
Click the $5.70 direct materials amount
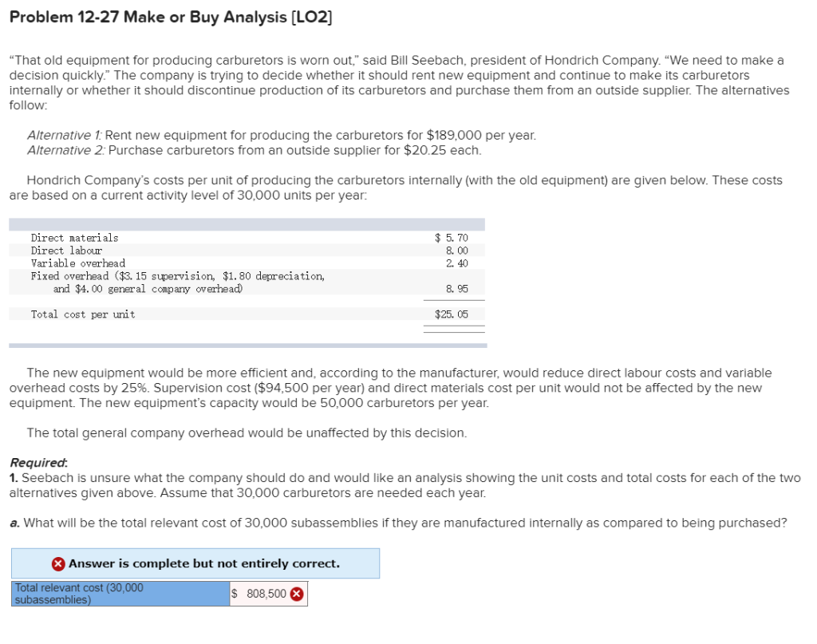point(451,237)
